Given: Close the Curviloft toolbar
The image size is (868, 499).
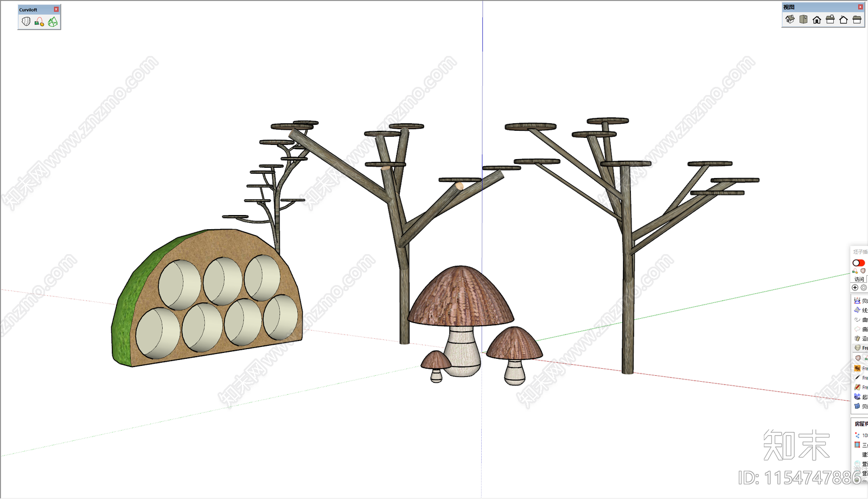Looking at the screenshot, I should 56,9.
